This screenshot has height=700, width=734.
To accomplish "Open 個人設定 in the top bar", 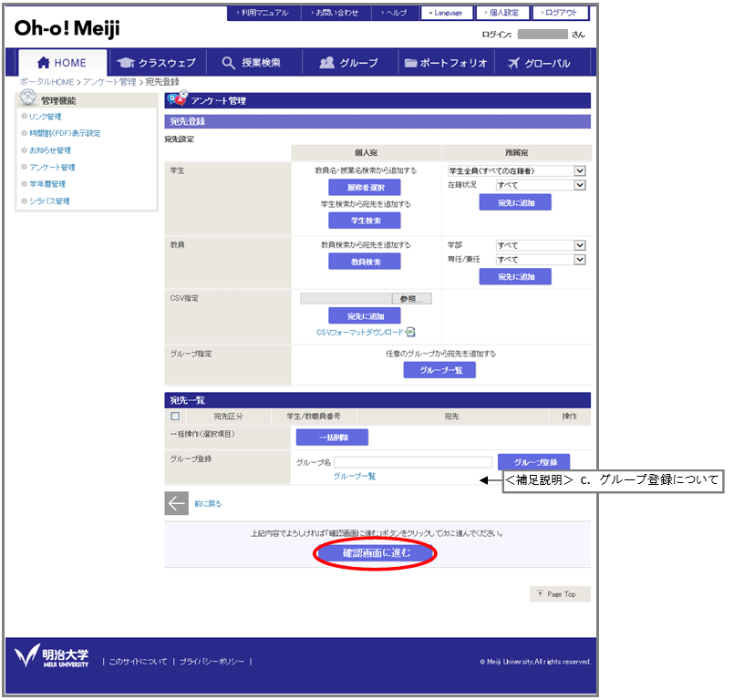I will (502, 13).
